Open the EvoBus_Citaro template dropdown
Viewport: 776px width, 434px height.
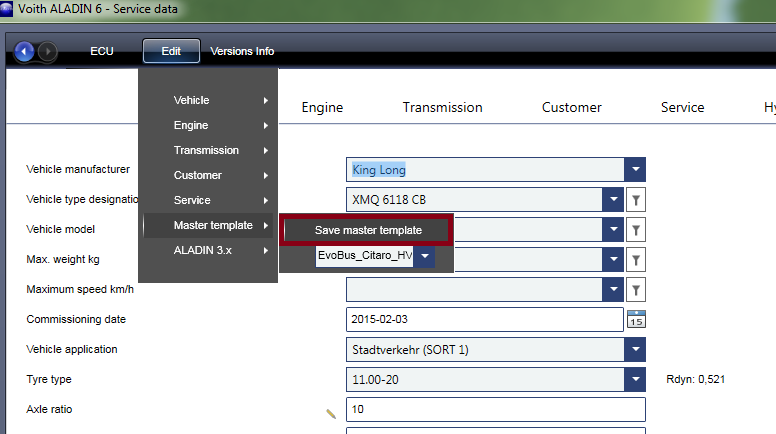(425, 256)
